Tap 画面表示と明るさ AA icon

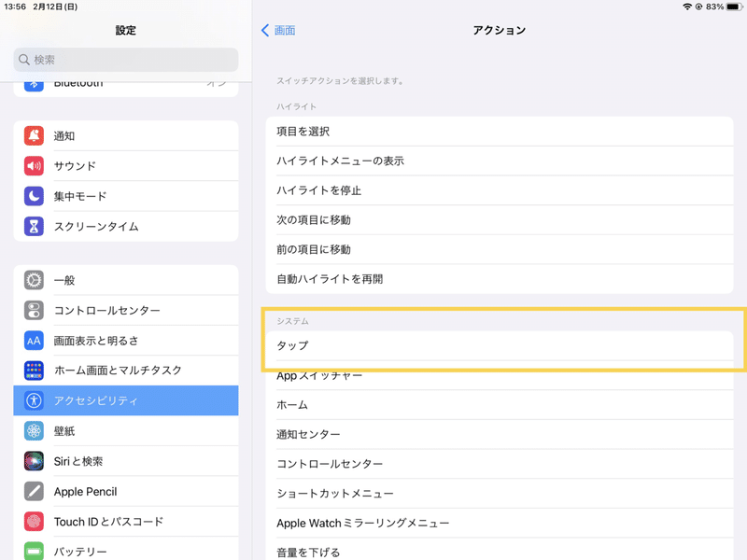pyautogui.click(x=35, y=341)
